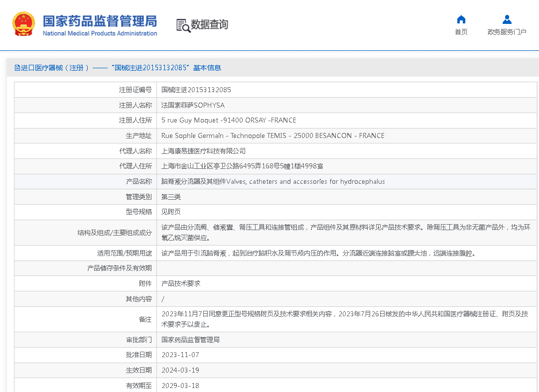Open the 政务服务门户 text link
This screenshot has height=392, width=539.
[x=507, y=32]
